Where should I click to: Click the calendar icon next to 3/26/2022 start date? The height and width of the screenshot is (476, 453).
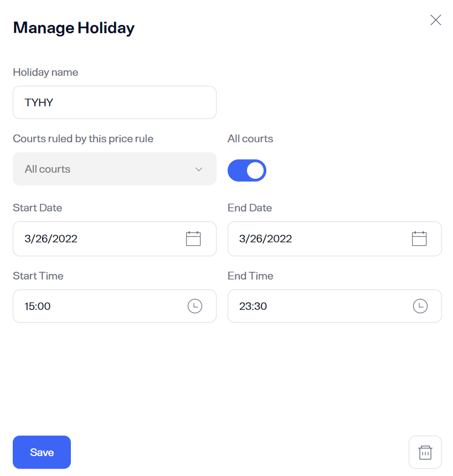[x=193, y=238]
